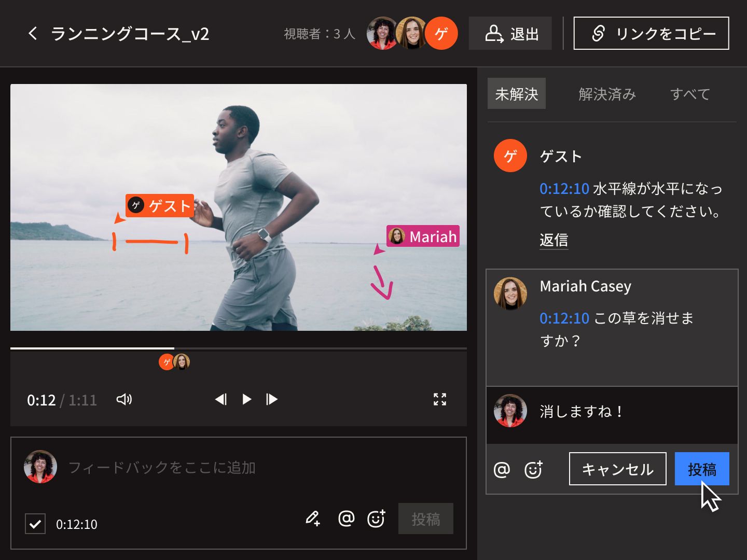Go back using the left arrow
Viewport: 747px width, 560px height.
coord(32,33)
